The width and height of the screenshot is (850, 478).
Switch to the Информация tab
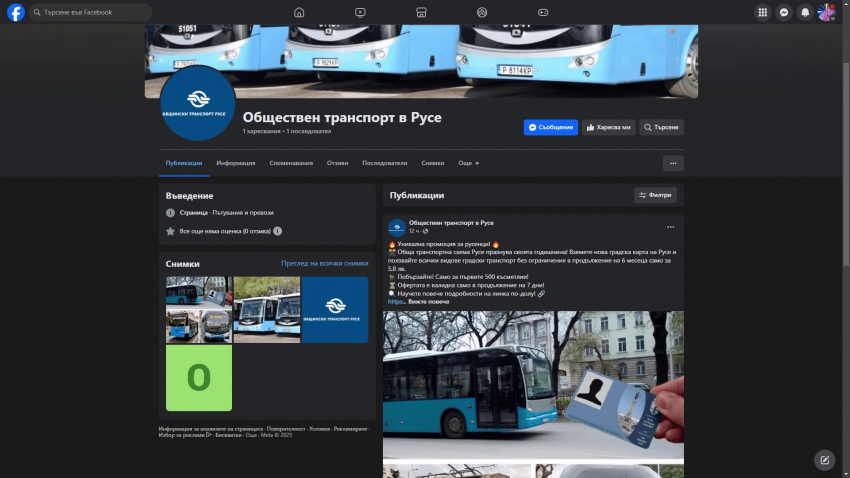(x=236, y=163)
